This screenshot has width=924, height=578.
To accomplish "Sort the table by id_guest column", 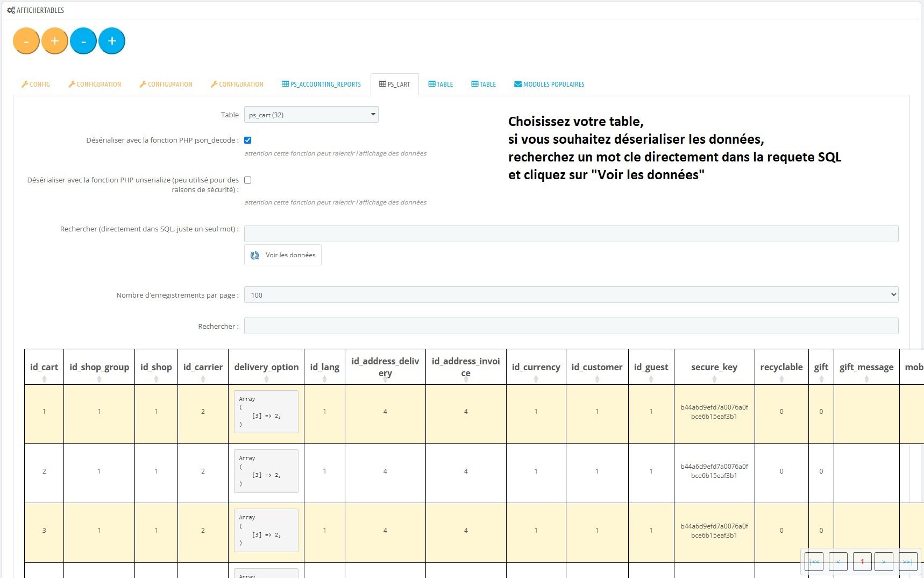I will 651,367.
